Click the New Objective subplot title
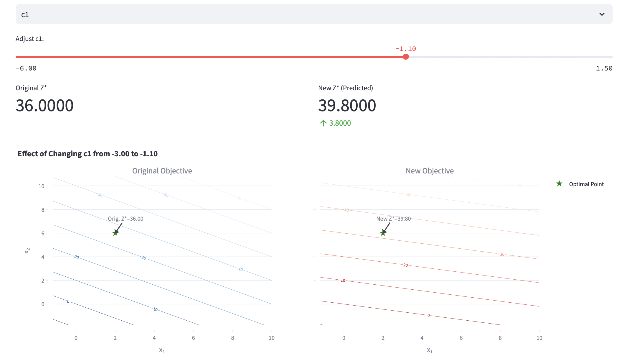 tap(430, 171)
